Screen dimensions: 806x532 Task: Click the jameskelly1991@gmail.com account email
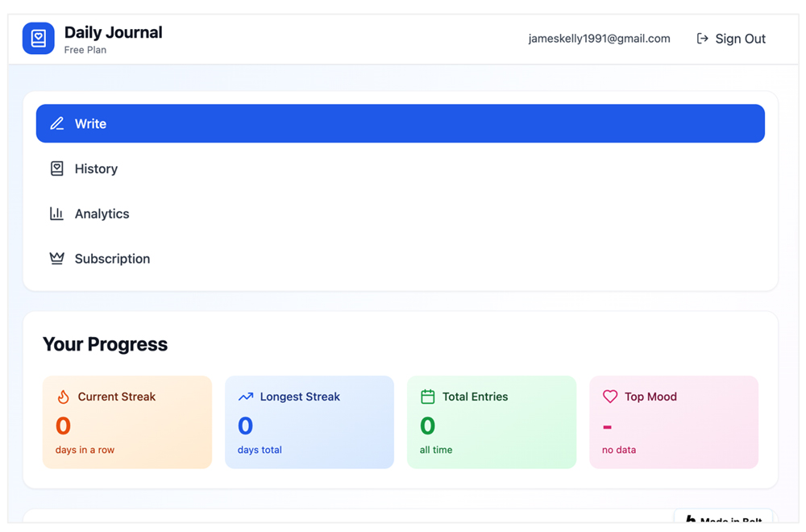(599, 39)
